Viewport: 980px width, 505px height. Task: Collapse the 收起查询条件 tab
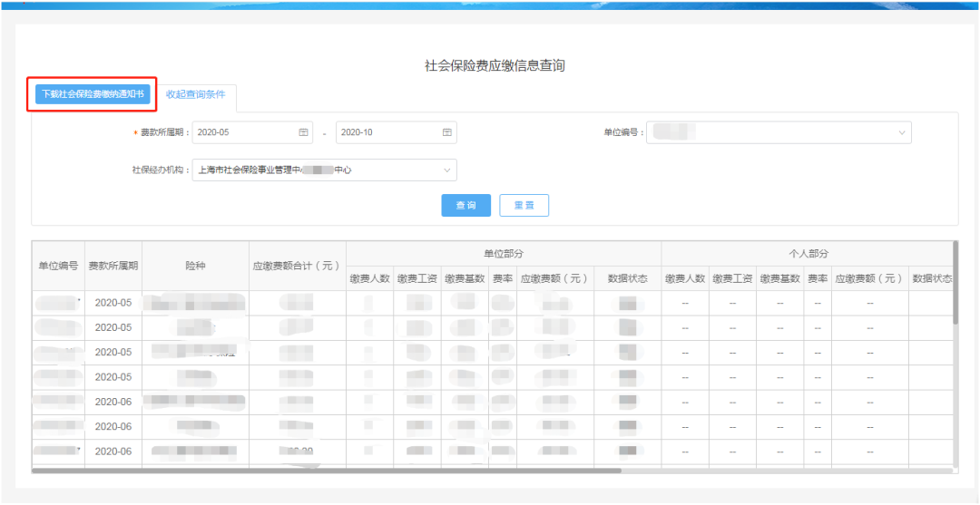click(x=196, y=95)
